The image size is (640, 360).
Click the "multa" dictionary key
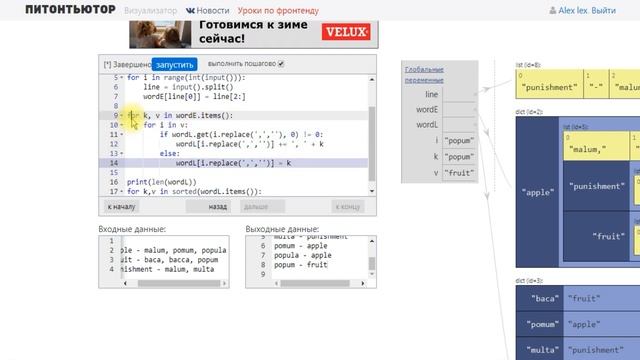[540, 350]
